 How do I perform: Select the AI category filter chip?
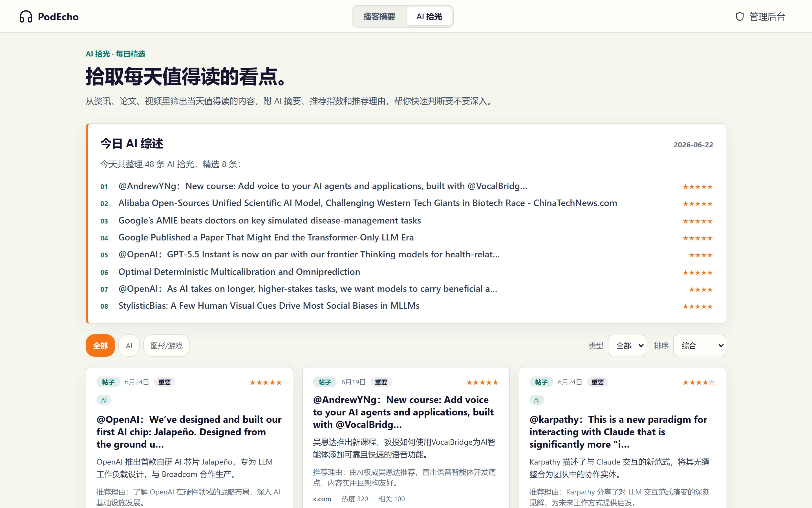coord(129,345)
